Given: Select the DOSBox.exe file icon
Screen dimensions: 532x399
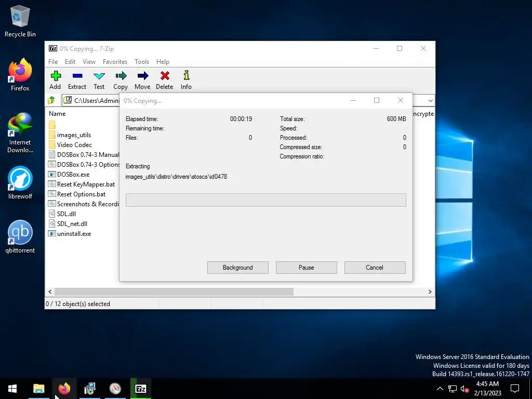Looking at the screenshot, I should click(52, 175).
